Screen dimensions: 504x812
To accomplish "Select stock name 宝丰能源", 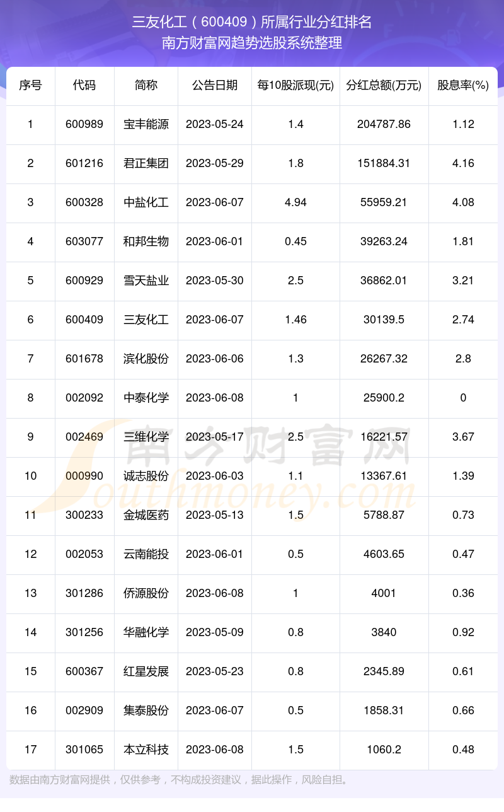I will (x=146, y=124).
